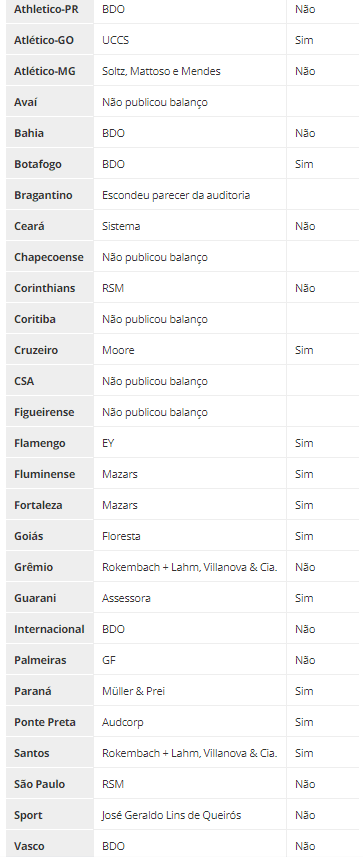
Task: Select the Moore auditor cell
Action: pos(190,350)
